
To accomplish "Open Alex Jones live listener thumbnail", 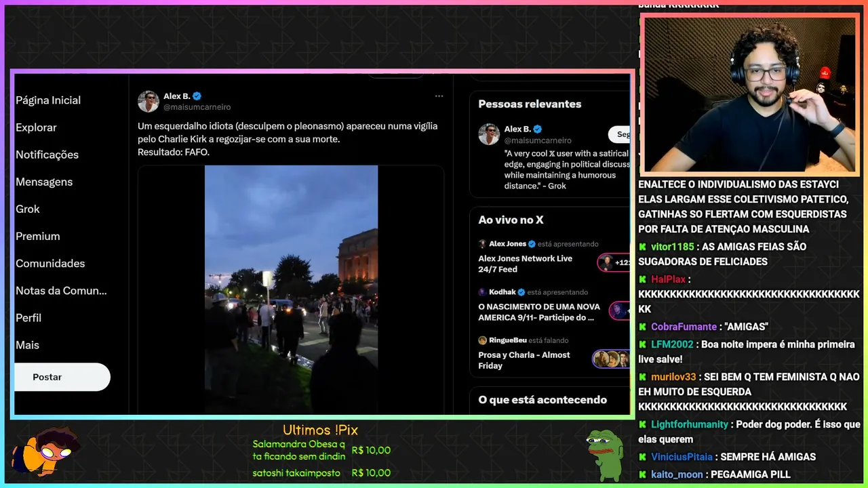I will (x=614, y=262).
